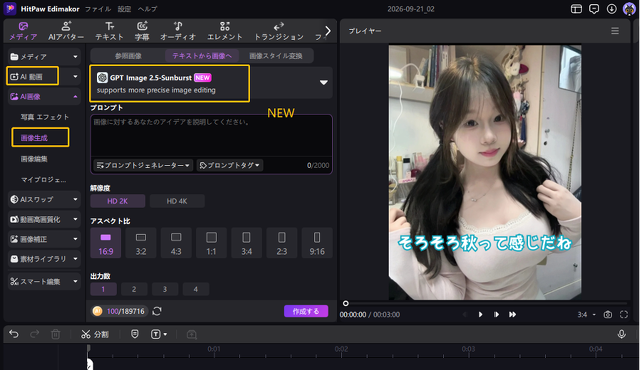The image size is (640, 370).
Task: Open マイプロジェ... in sidebar
Action: 43,179
